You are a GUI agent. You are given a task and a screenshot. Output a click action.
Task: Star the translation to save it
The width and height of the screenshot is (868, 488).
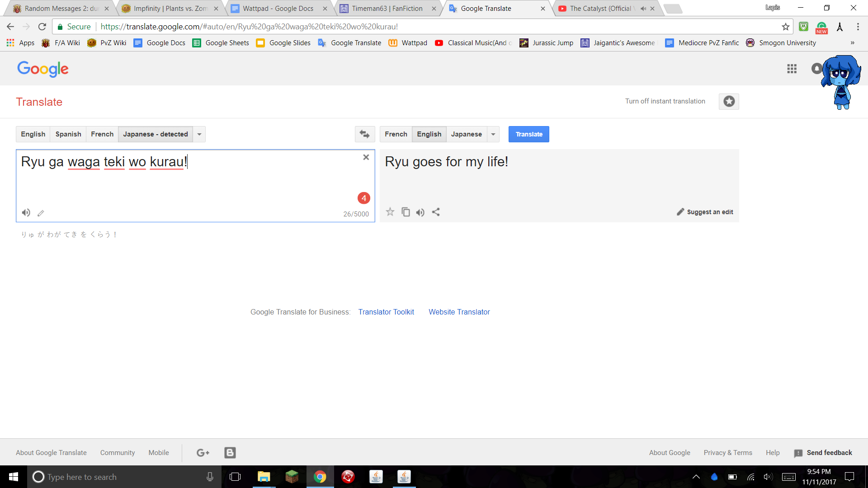pos(390,212)
